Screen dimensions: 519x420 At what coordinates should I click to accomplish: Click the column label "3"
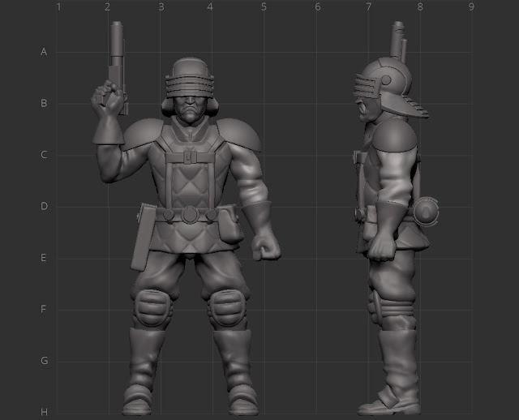point(161,7)
